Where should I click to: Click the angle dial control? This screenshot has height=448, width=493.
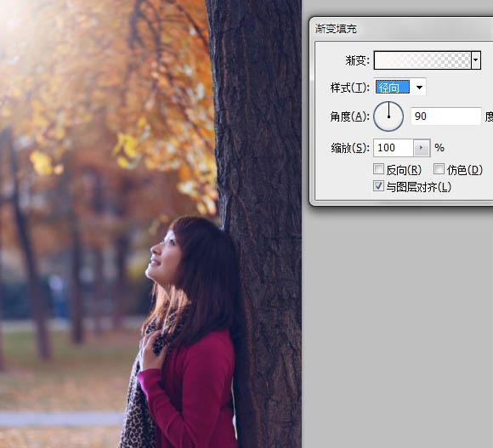(x=388, y=116)
